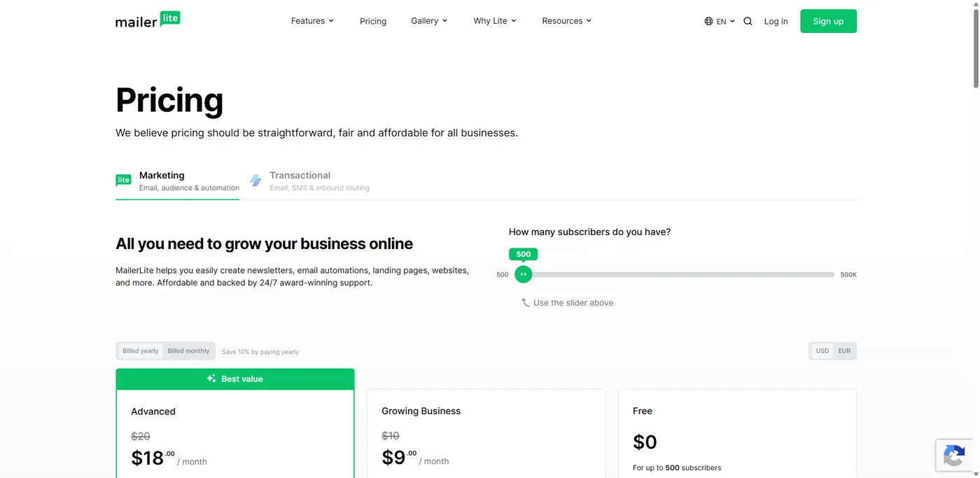The image size is (980, 478).
Task: Click the 500 value bubble above the slider
Action: tap(523, 254)
